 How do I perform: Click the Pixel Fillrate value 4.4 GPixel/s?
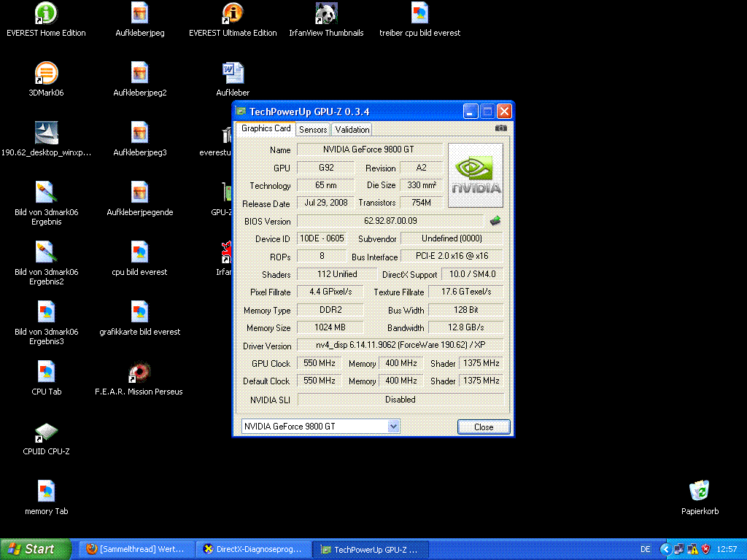click(330, 292)
